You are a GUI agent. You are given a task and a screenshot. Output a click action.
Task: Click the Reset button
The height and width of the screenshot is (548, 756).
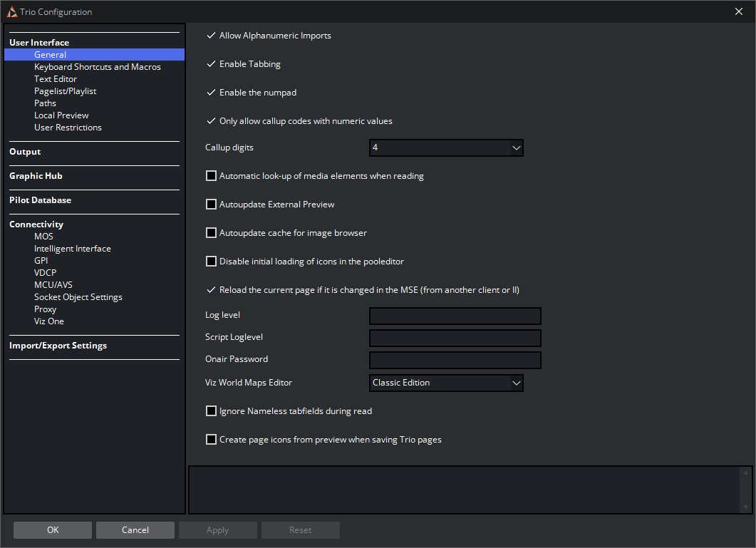point(301,529)
